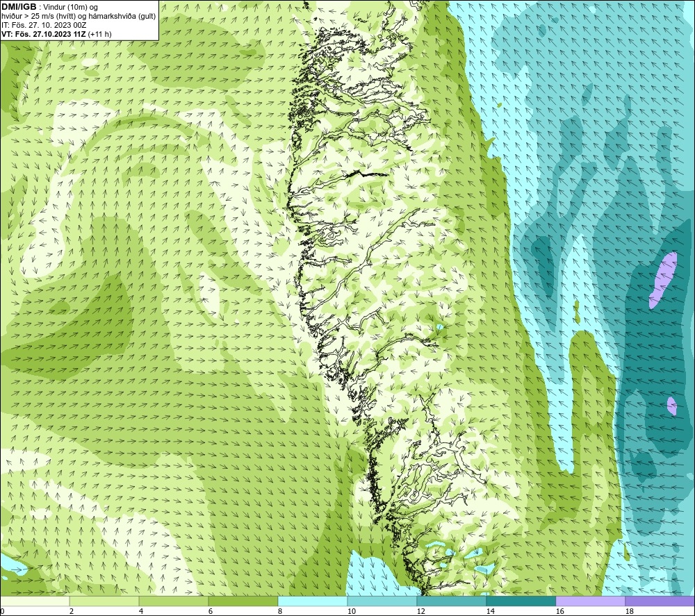Click the 'VT: Fös. 27.10.2023 11Z' valid time

pos(44,34)
